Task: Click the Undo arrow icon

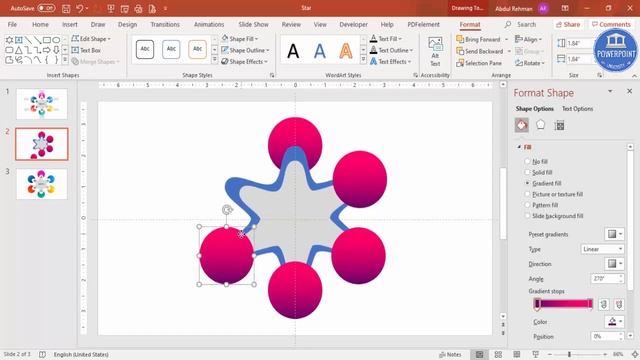Action: point(80,8)
